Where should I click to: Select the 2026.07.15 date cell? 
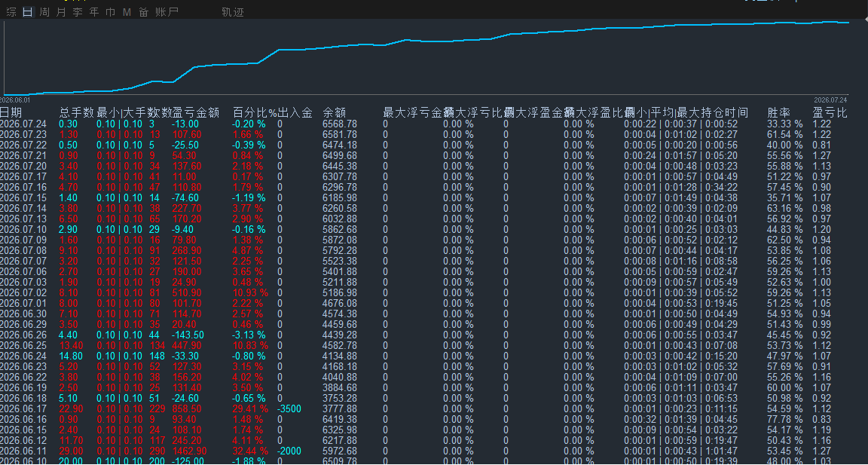23,197
